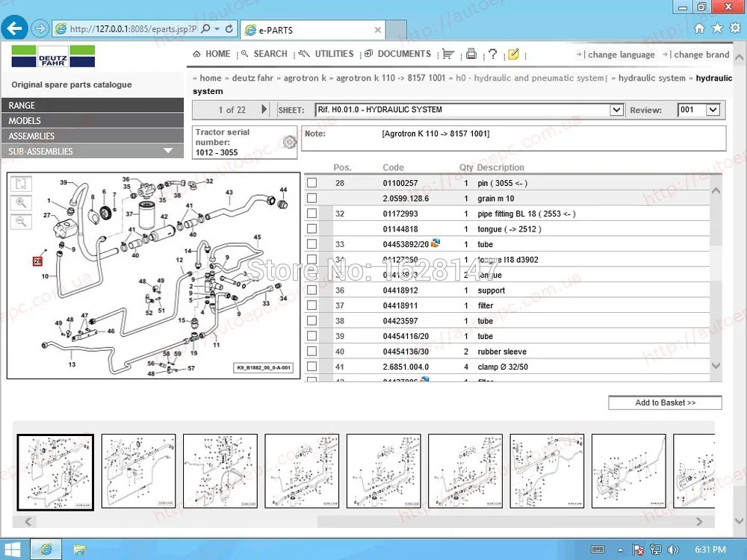
Task: Open help question mark icon
Action: point(493,54)
